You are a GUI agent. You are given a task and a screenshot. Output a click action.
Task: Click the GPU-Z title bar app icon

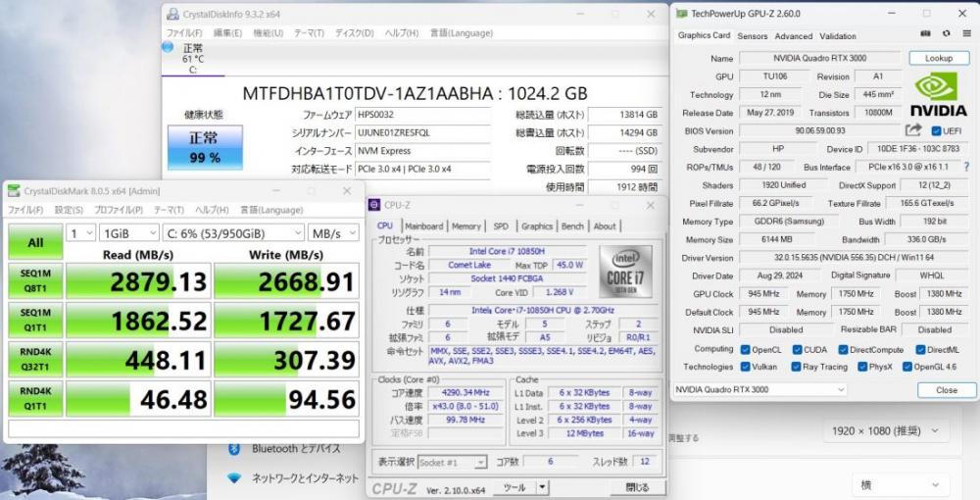click(x=681, y=13)
